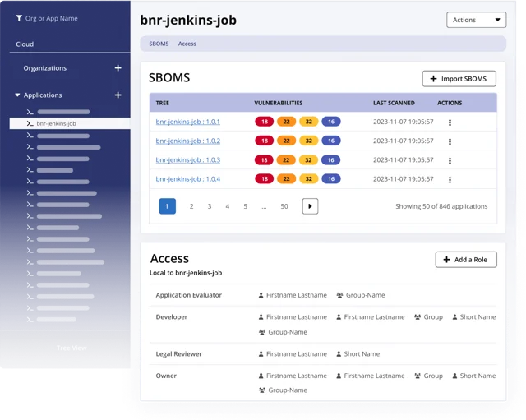Select the Legal Reviewer role label
Viewport: 526px width, 420px height.
click(x=179, y=354)
